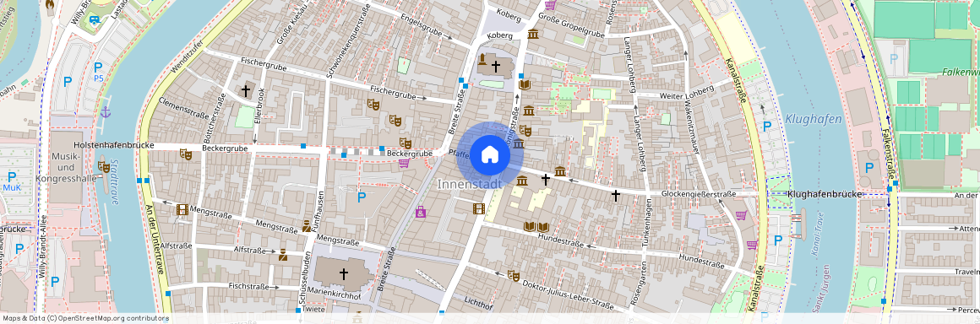980x324 pixels.
Task: Click cinema icon at Mengstraße west end
Action: (182, 209)
